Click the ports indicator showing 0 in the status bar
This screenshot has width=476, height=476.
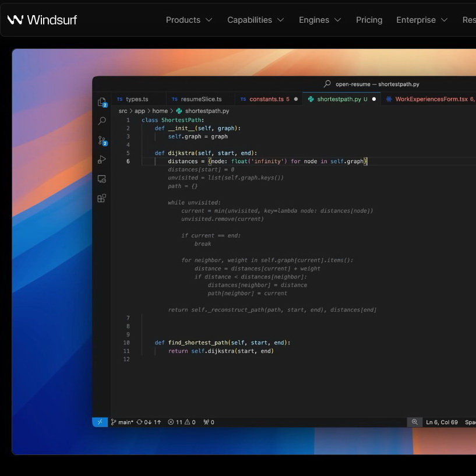(209, 422)
